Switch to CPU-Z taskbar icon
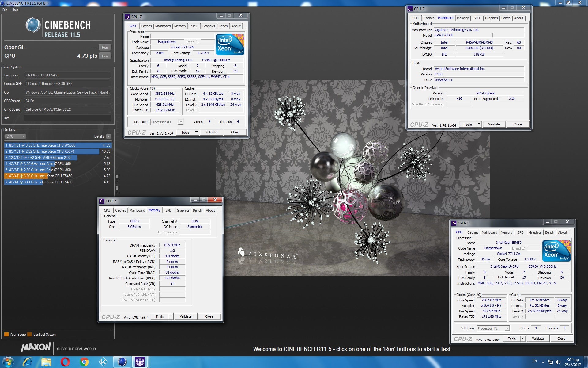This screenshot has width=588, height=368. [140, 362]
